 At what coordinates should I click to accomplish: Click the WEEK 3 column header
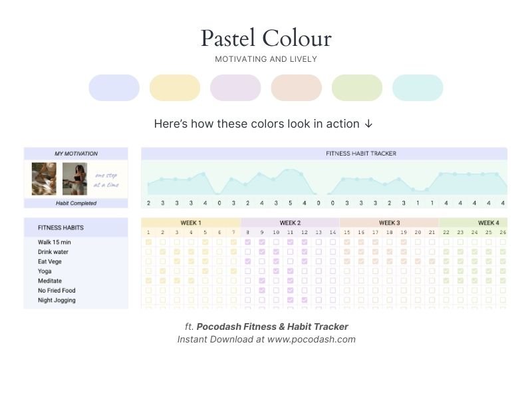[x=389, y=223]
